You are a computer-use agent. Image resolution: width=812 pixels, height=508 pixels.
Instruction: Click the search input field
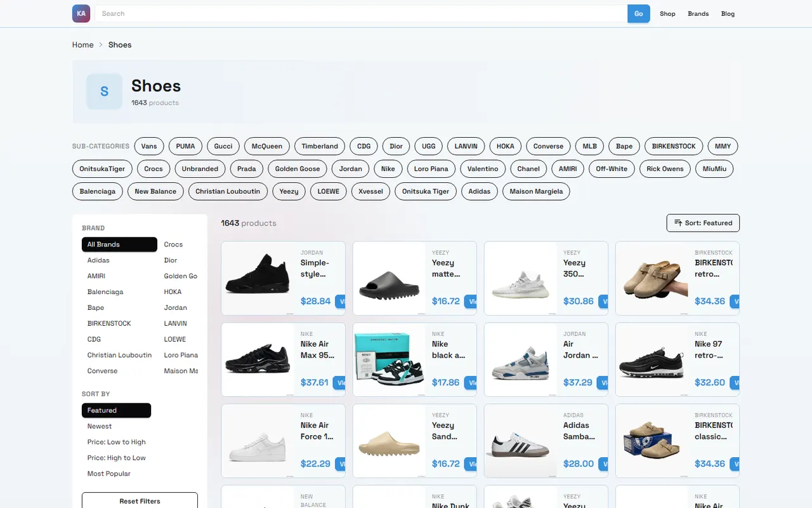361,13
